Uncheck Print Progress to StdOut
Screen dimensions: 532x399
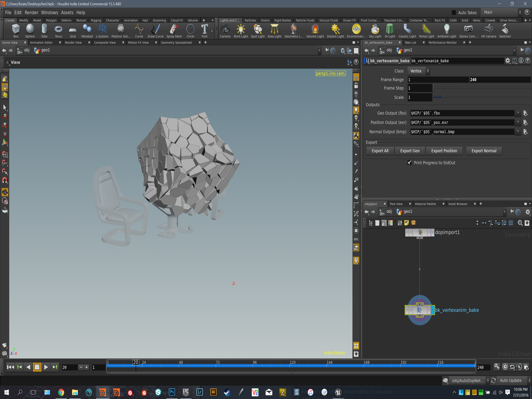tap(410, 163)
